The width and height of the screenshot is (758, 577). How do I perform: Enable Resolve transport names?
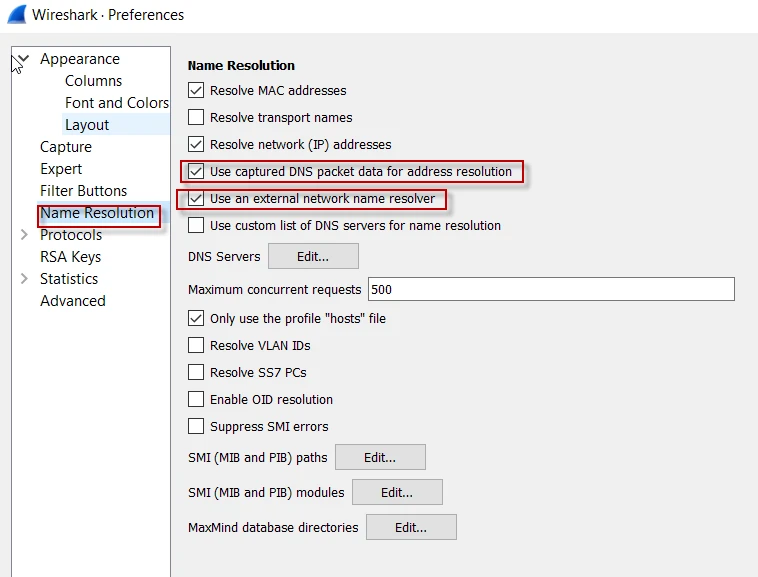[x=196, y=118]
